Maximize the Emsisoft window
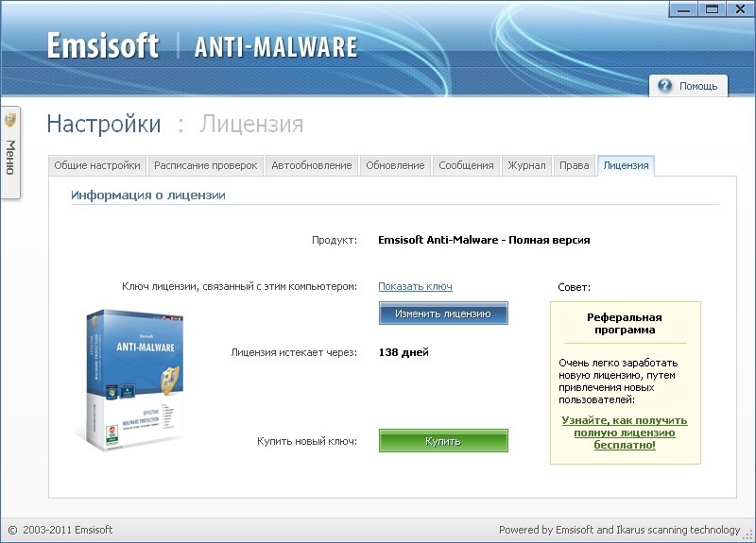The height and width of the screenshot is (543, 756). [x=712, y=8]
